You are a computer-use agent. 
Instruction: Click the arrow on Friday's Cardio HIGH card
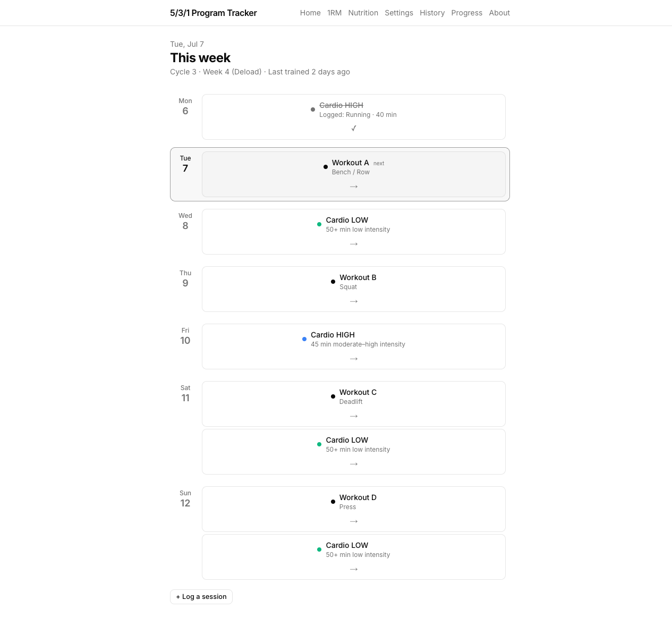coord(354,359)
